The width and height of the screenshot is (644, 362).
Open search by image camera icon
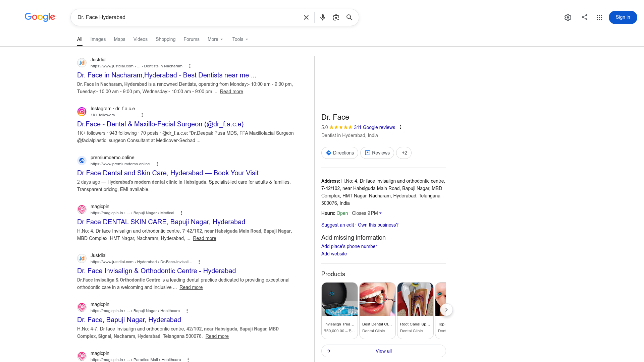[336, 17]
